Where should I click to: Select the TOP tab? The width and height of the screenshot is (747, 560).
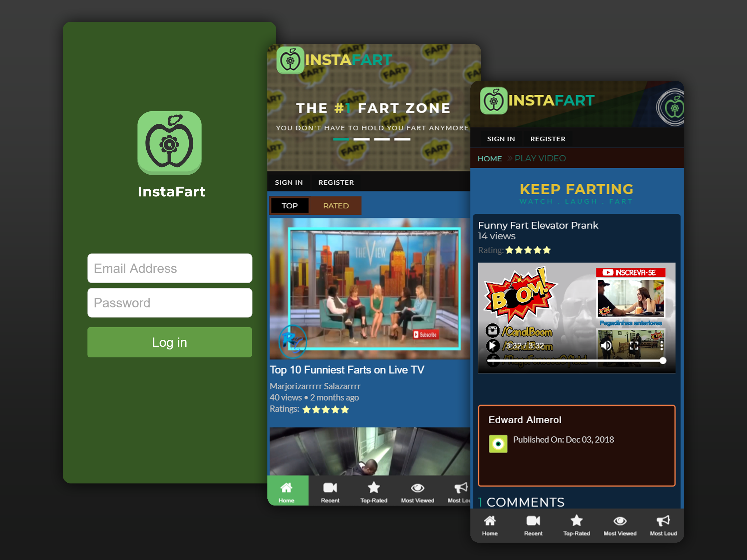coord(290,206)
